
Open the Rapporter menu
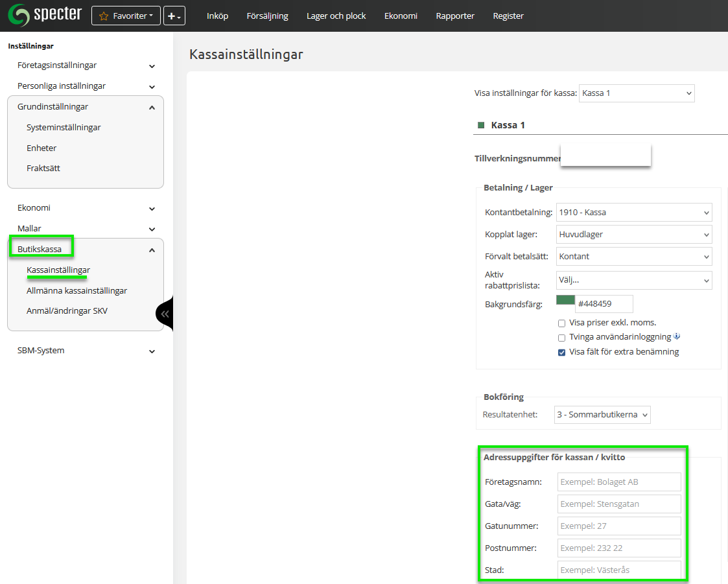point(455,16)
